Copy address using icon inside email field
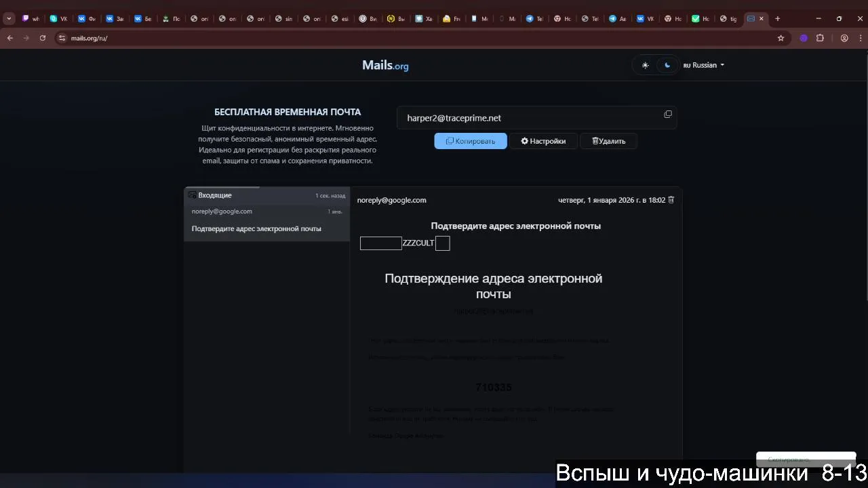 pyautogui.click(x=668, y=115)
